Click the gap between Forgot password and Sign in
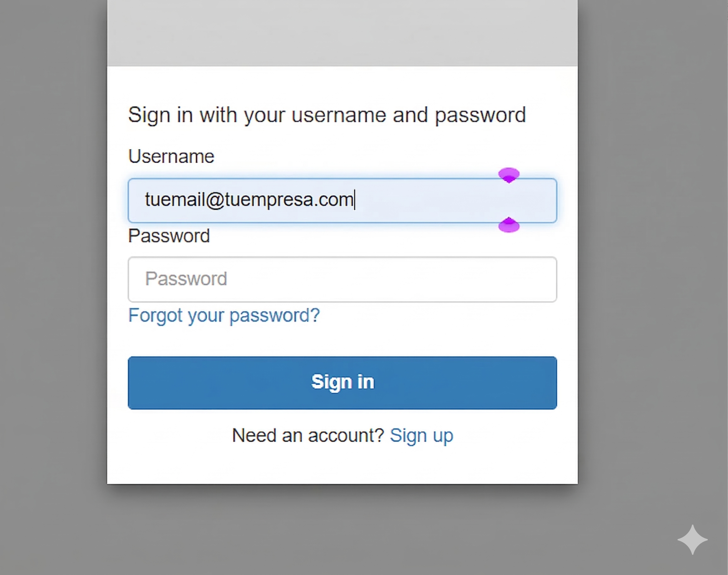This screenshot has height=575, width=728. [x=342, y=340]
